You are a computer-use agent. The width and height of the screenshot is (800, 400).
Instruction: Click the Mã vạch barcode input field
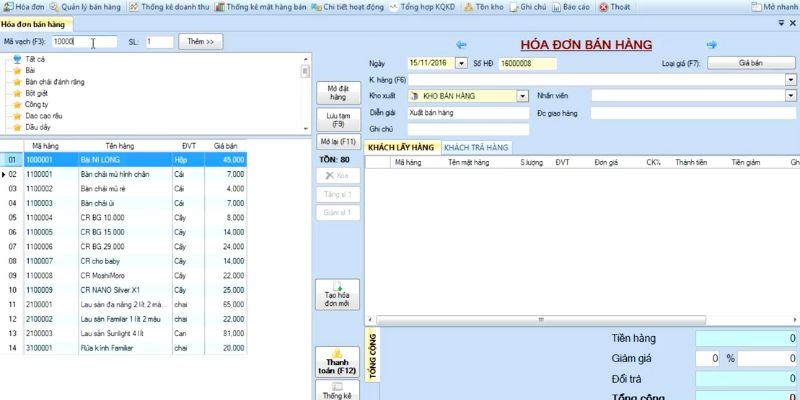[84, 42]
